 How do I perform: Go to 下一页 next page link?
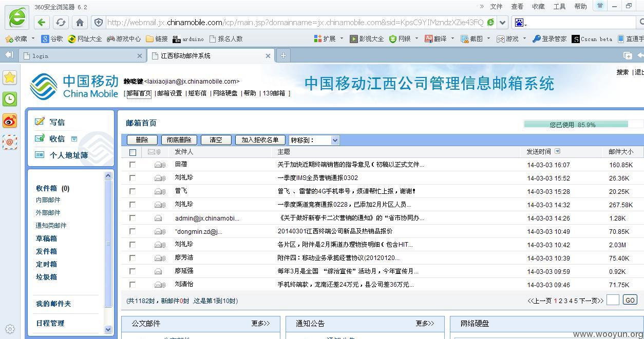click(591, 301)
